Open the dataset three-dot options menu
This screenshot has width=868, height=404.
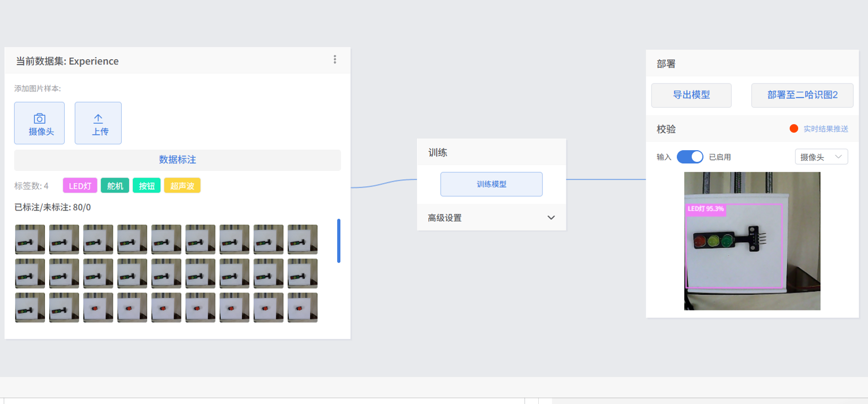tap(334, 60)
